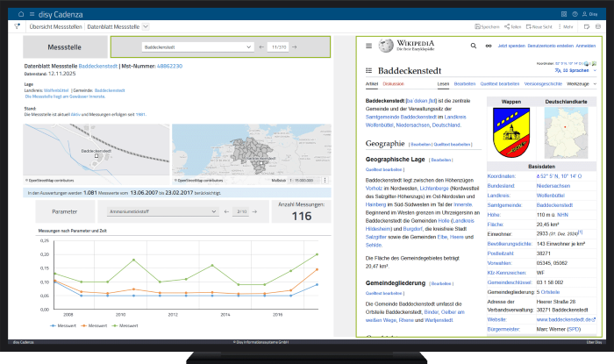Click Bearbeiten next to Geographie heading

tap(420, 145)
